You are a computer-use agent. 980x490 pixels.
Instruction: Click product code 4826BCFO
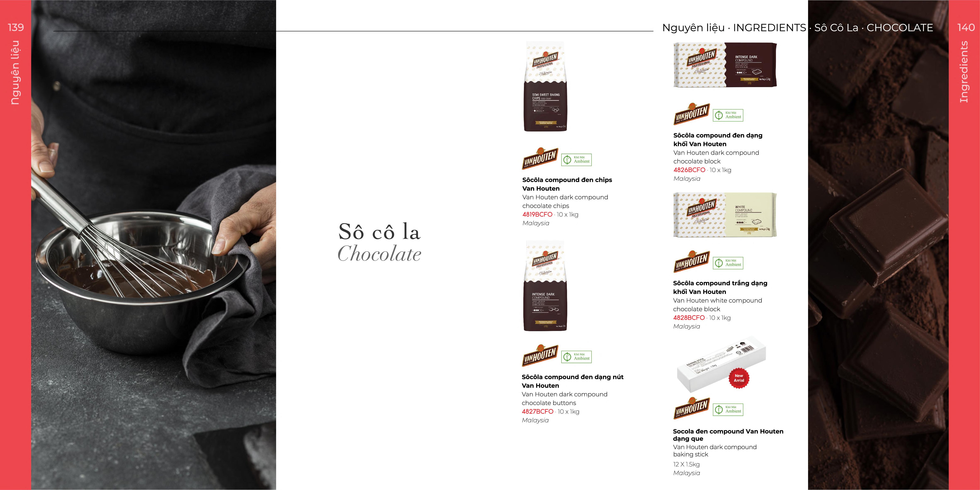689,170
